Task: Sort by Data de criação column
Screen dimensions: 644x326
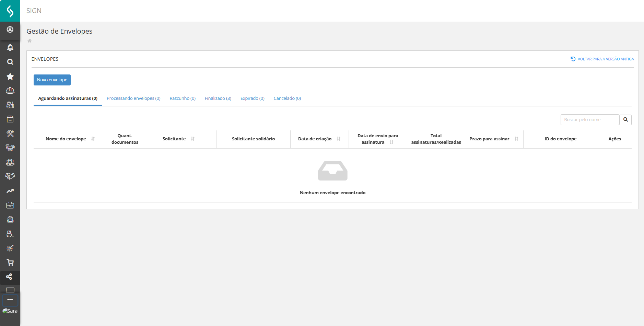Action: [x=339, y=139]
